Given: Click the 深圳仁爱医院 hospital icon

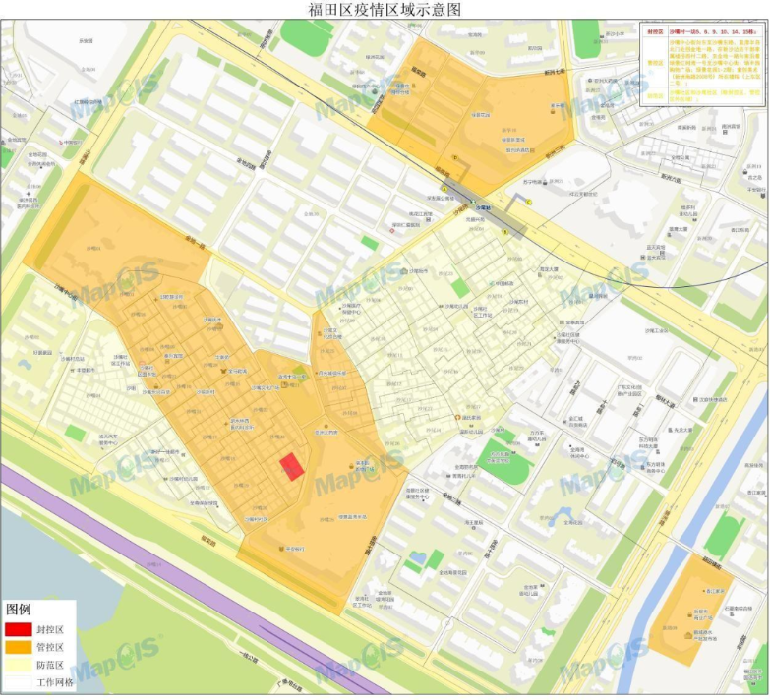Looking at the screenshot, I should click(x=391, y=231).
